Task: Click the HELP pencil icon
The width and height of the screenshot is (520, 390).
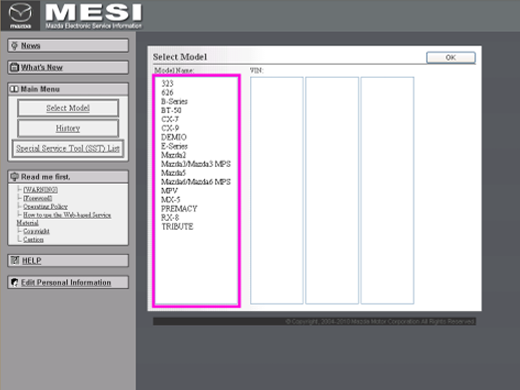Action: [x=15, y=260]
